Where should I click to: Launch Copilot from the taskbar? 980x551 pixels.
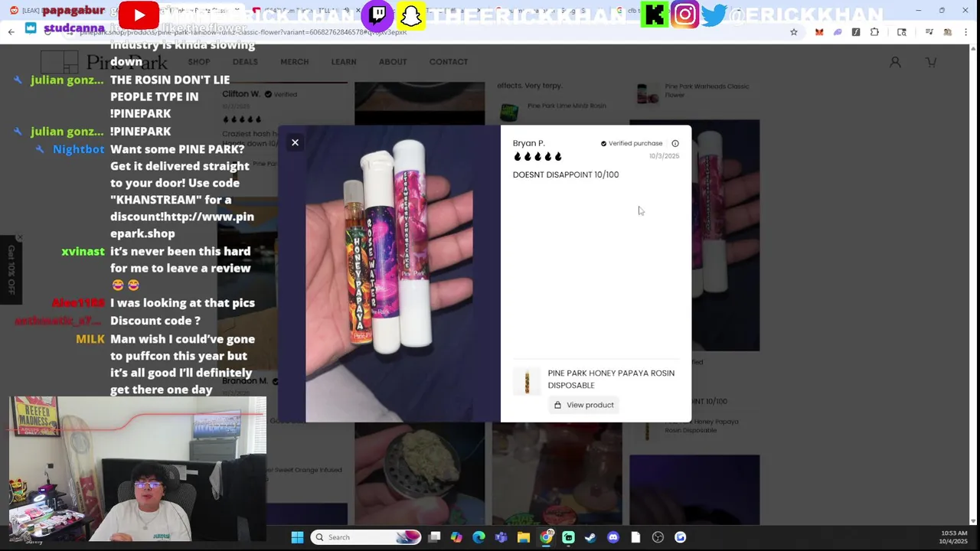pyautogui.click(x=456, y=537)
